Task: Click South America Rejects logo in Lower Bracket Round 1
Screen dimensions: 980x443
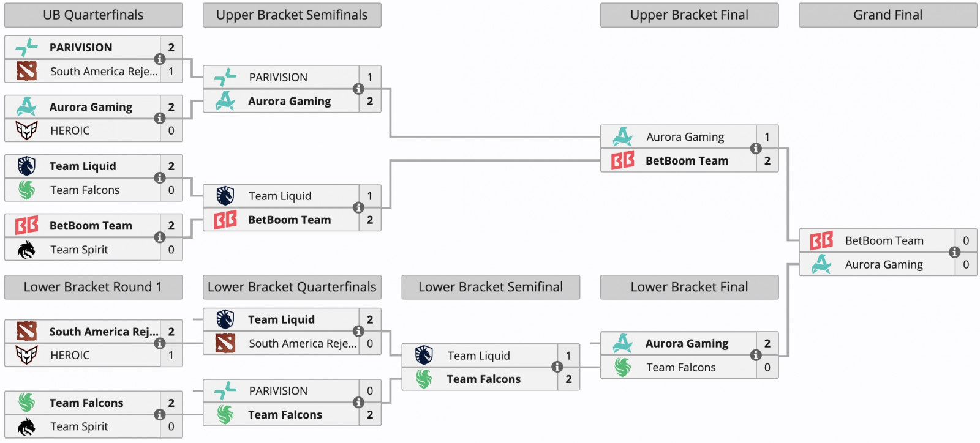Action: coord(26,332)
